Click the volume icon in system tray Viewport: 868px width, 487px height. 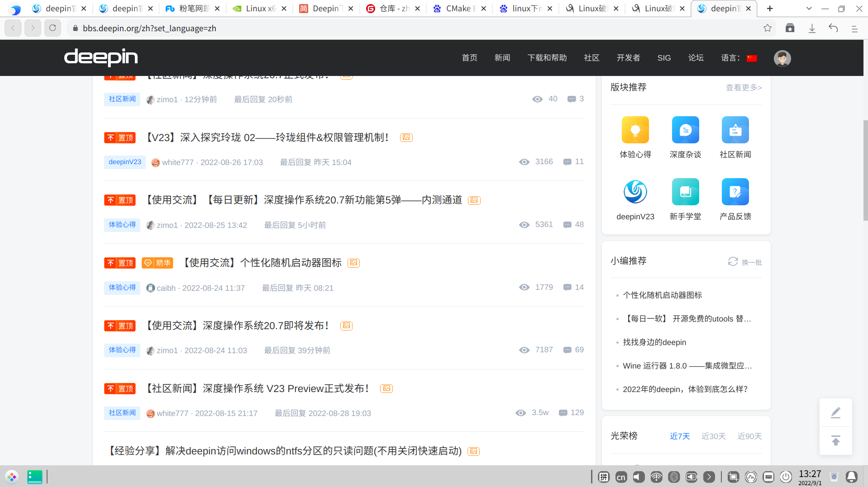pos(639,477)
